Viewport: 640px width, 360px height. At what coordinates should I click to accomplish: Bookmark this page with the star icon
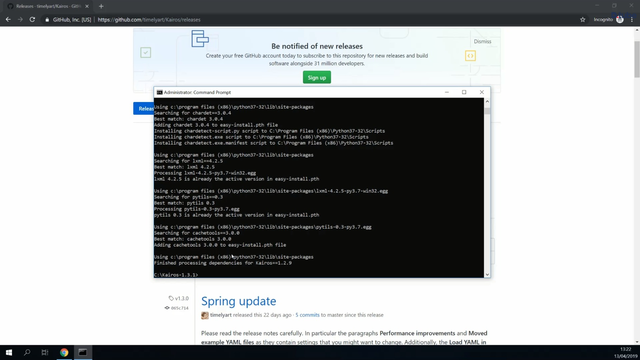click(x=582, y=20)
